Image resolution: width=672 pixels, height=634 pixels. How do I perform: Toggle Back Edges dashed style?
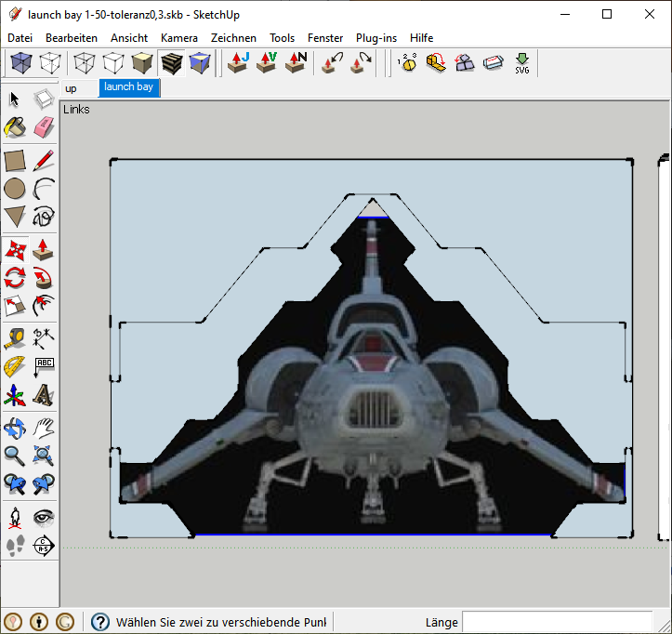pyautogui.click(x=50, y=63)
